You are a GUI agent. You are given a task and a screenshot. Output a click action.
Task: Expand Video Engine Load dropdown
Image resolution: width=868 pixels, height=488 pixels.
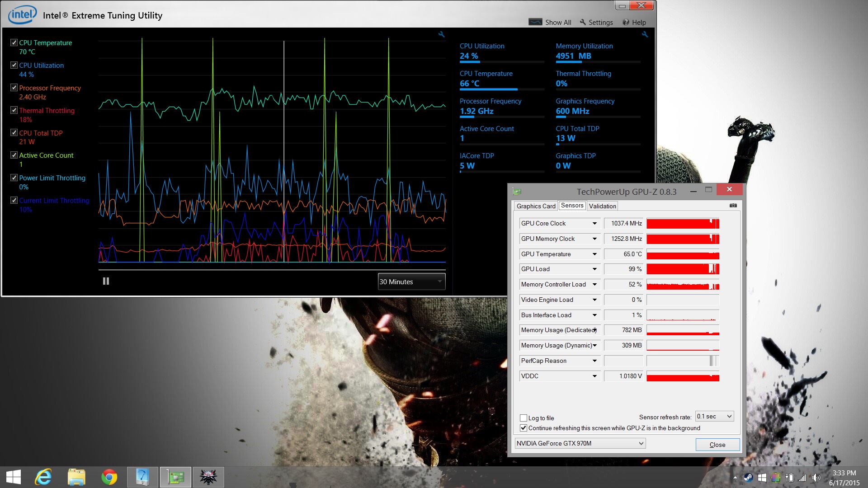(x=594, y=300)
